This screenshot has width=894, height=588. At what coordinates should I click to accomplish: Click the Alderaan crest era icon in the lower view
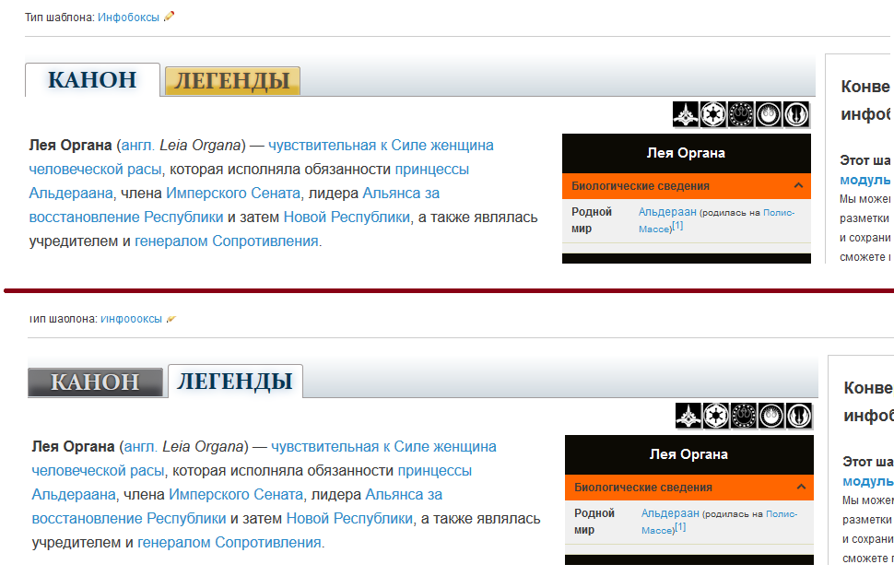[x=688, y=416]
